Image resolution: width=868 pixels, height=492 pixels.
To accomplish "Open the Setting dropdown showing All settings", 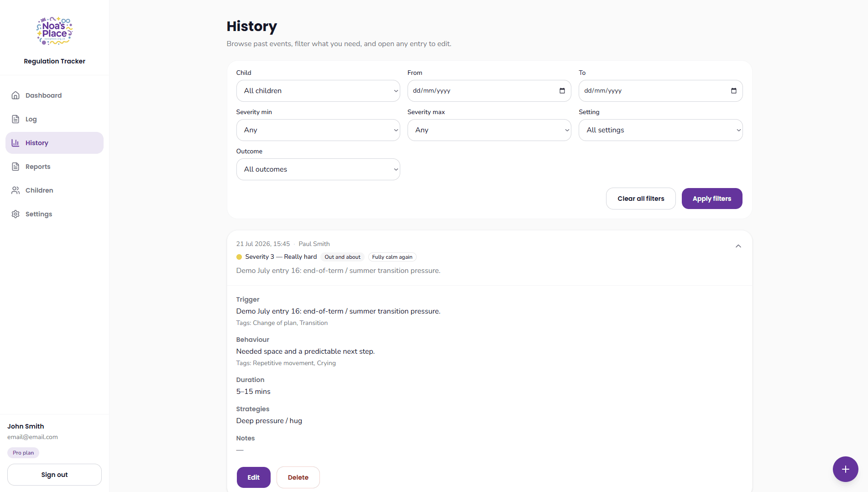I will (x=660, y=130).
